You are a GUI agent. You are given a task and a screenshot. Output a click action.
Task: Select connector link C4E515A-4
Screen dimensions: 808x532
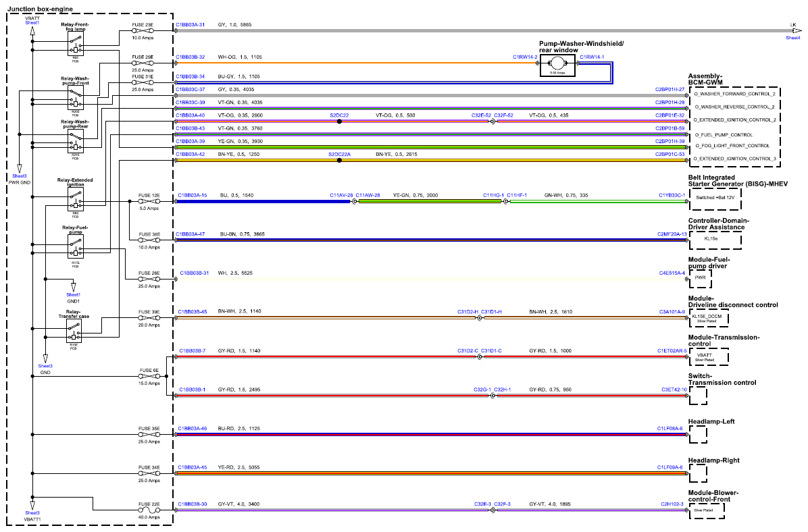pos(672,273)
